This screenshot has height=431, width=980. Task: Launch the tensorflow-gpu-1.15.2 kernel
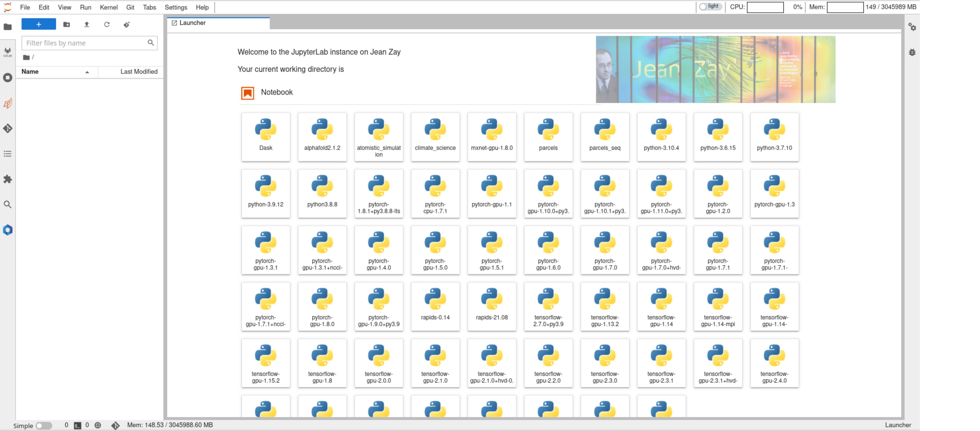(x=265, y=363)
